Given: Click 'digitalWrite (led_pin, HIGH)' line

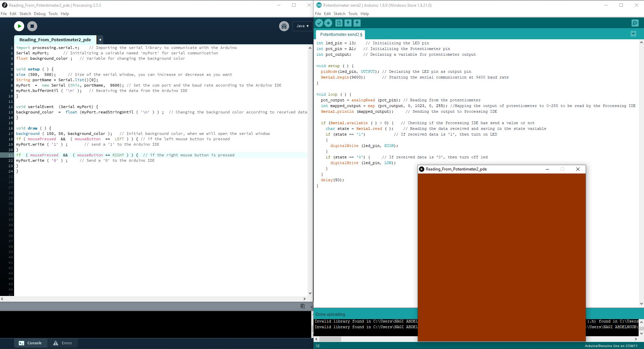Looking at the screenshot, I should [364, 146].
